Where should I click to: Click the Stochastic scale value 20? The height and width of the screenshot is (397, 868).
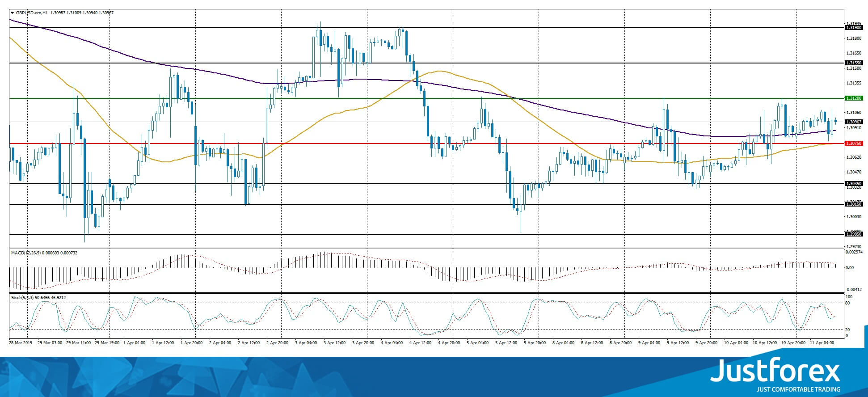(848, 330)
